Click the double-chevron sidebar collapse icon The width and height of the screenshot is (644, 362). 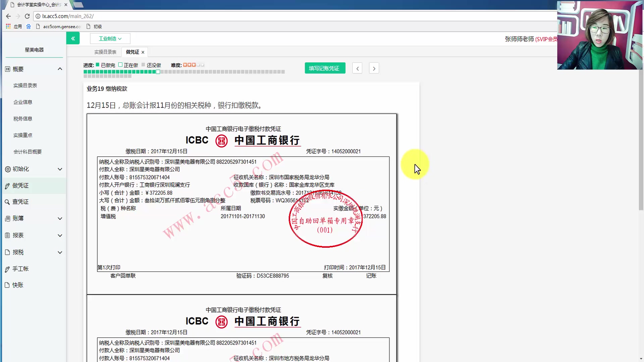tap(73, 39)
